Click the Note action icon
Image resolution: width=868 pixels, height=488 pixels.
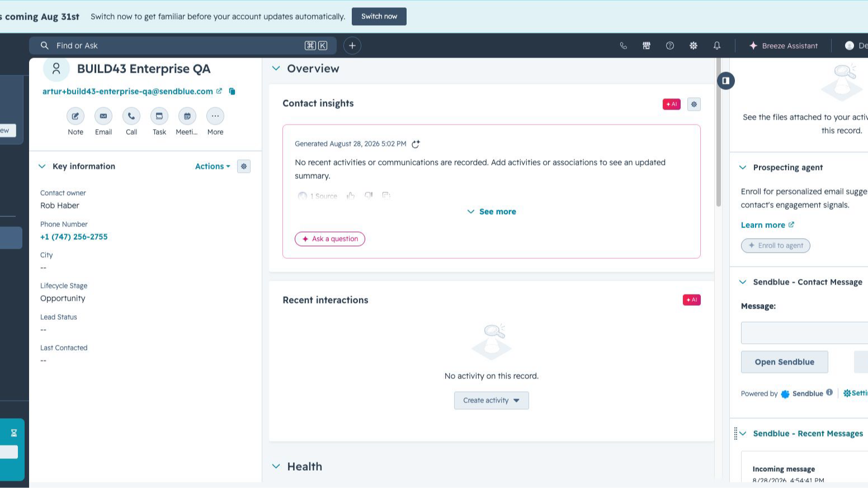coord(76,116)
